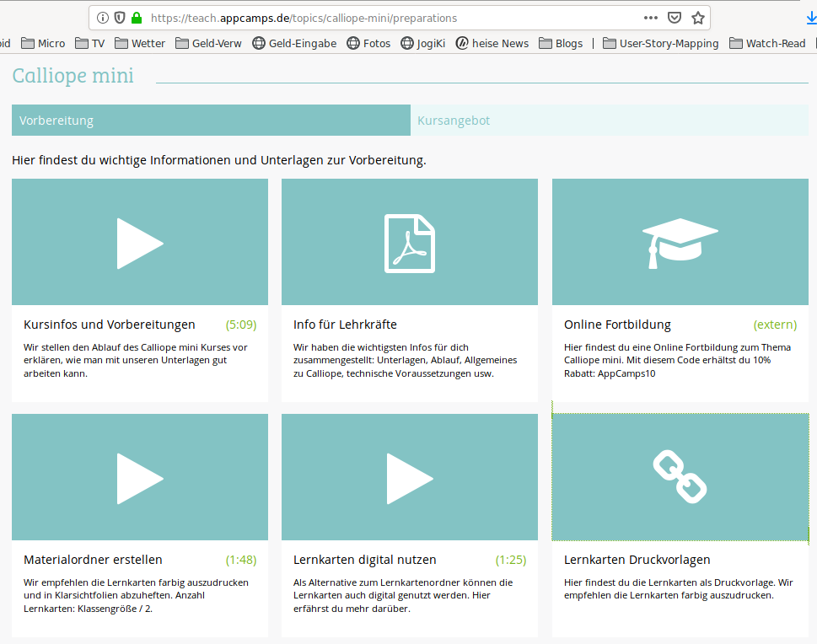Open the tracking protection shield icon
The image size is (817, 644).
(x=120, y=19)
